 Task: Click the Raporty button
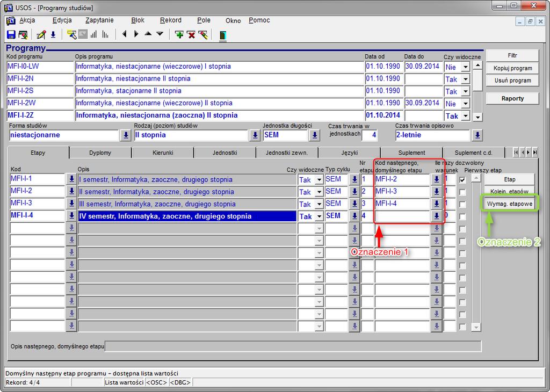click(x=512, y=98)
